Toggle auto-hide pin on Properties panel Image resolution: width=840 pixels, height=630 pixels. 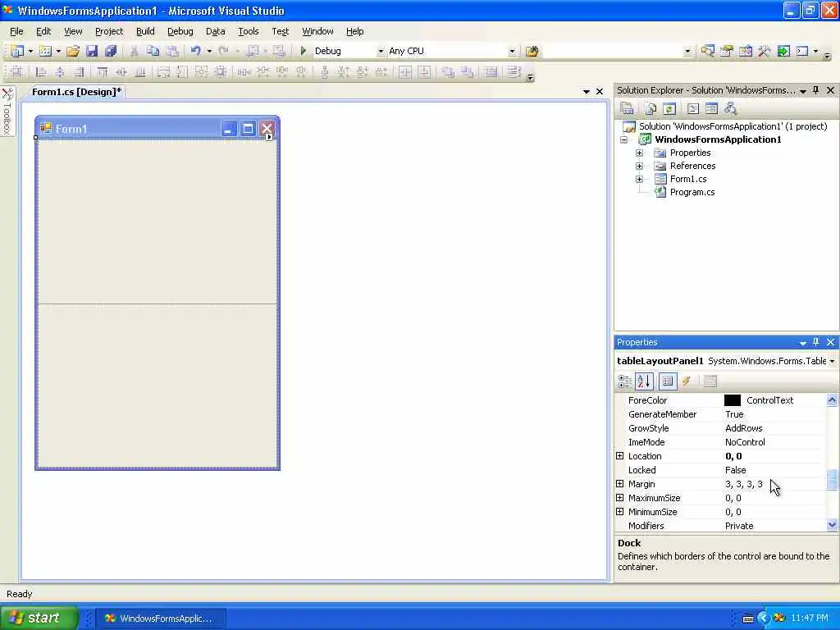pyautogui.click(x=816, y=342)
